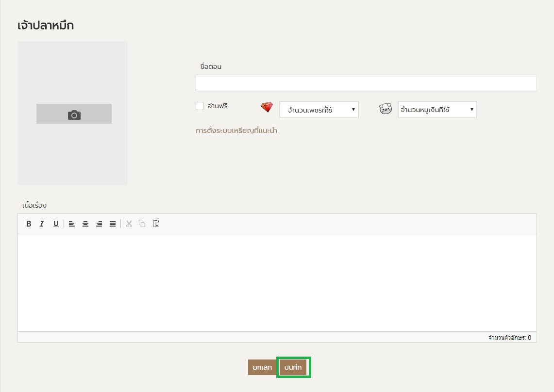Align the text to the right

coord(99,224)
